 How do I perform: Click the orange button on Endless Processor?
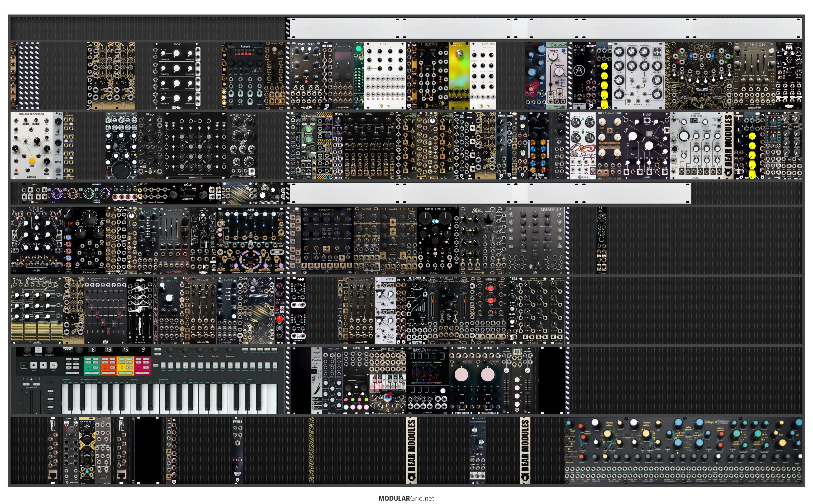point(32,161)
